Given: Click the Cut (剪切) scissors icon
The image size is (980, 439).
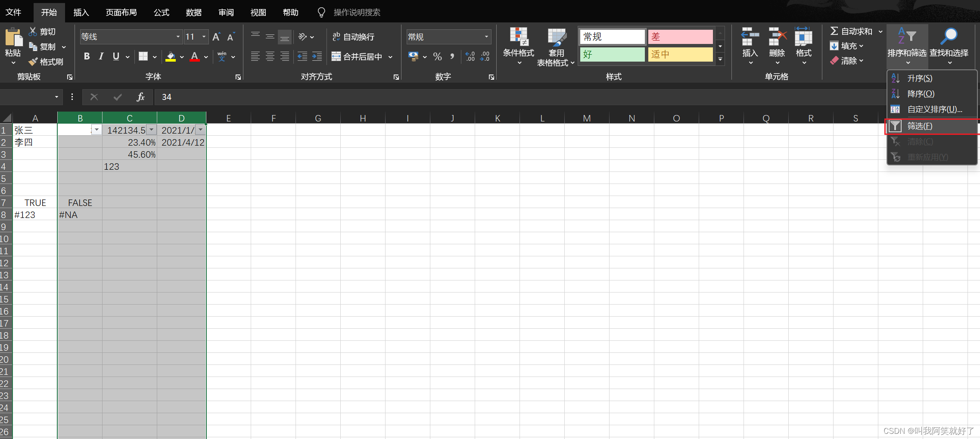Looking at the screenshot, I should click(x=33, y=31).
